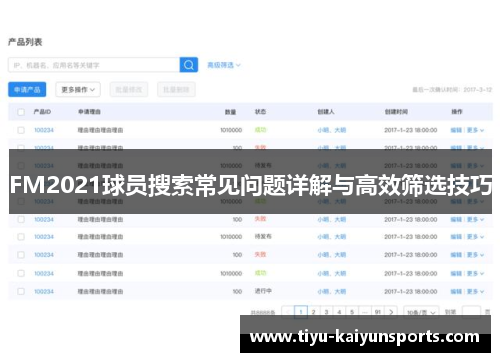Go to page 3 in the pagination
Screen dimensions: 500x362
[326, 312]
